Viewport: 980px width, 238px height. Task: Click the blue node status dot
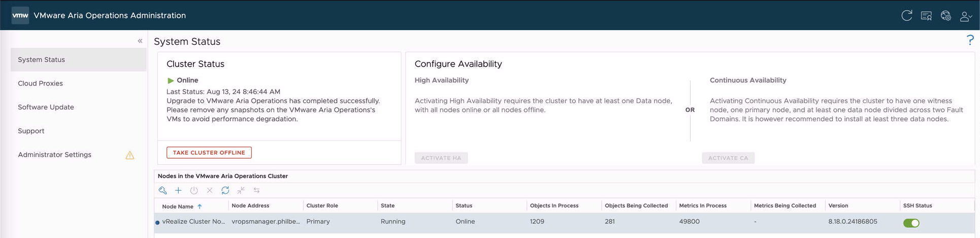[157, 223]
